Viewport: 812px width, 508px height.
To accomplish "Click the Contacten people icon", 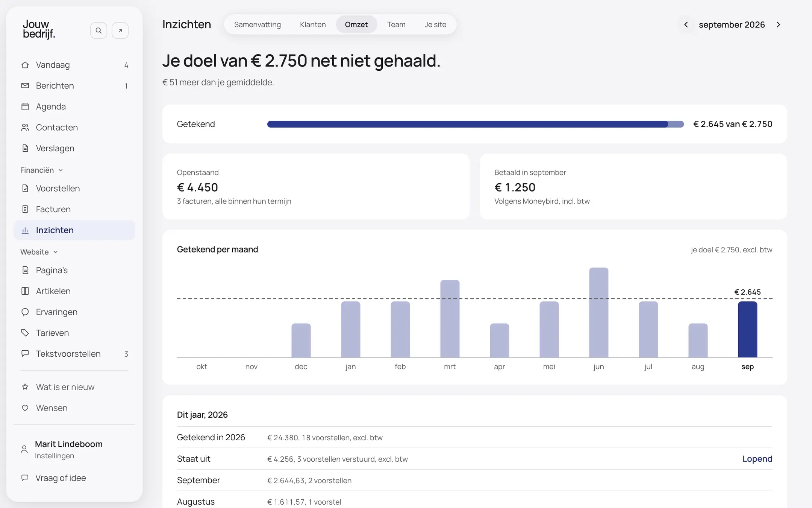I will click(25, 128).
